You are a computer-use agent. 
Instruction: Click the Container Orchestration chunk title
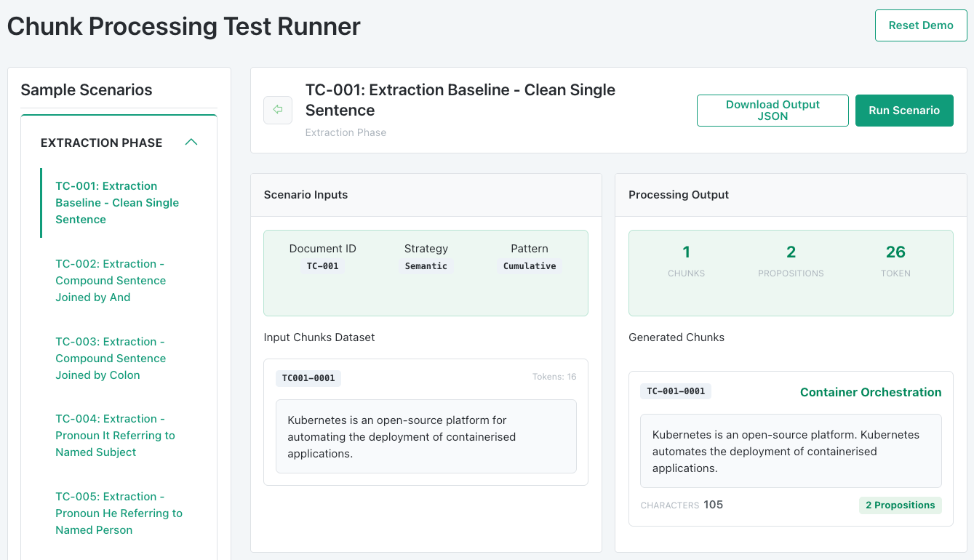click(871, 392)
